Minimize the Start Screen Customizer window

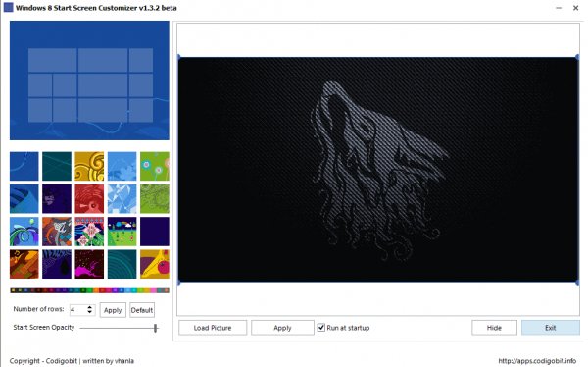pos(559,8)
